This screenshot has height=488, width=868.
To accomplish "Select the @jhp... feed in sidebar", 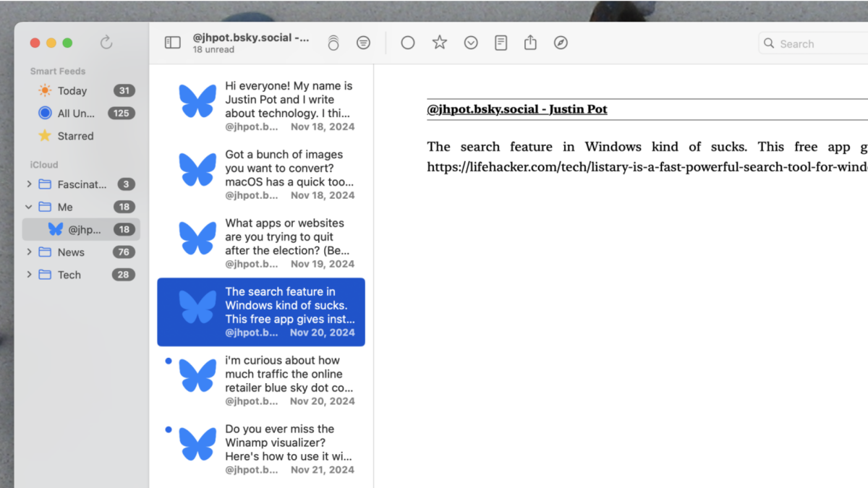I will [82, 229].
